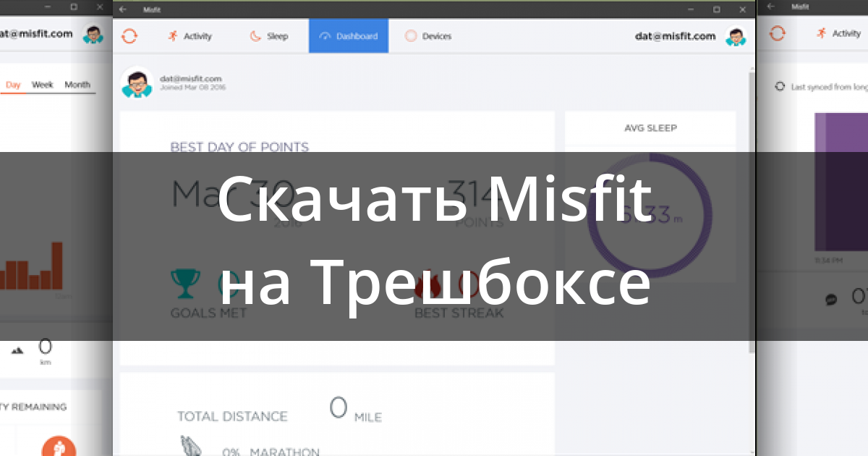Click the 0% MARATHON text
The width and height of the screenshot is (868, 456).
[x=271, y=452]
